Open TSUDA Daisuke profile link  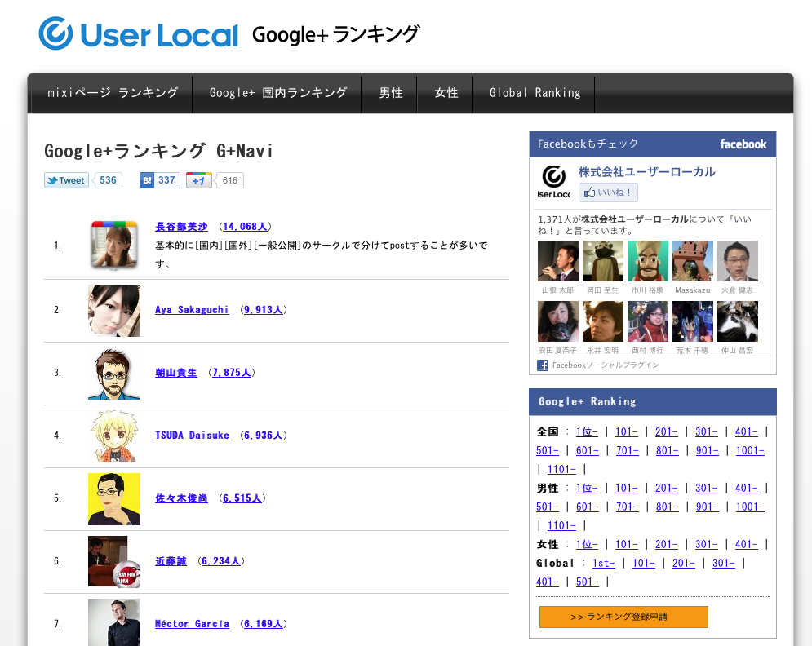pyautogui.click(x=192, y=436)
